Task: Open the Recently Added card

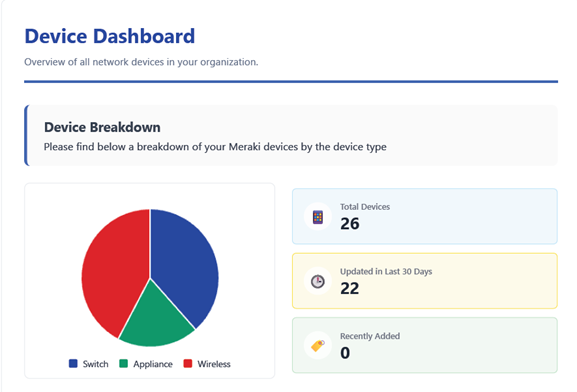Action: [x=425, y=345]
